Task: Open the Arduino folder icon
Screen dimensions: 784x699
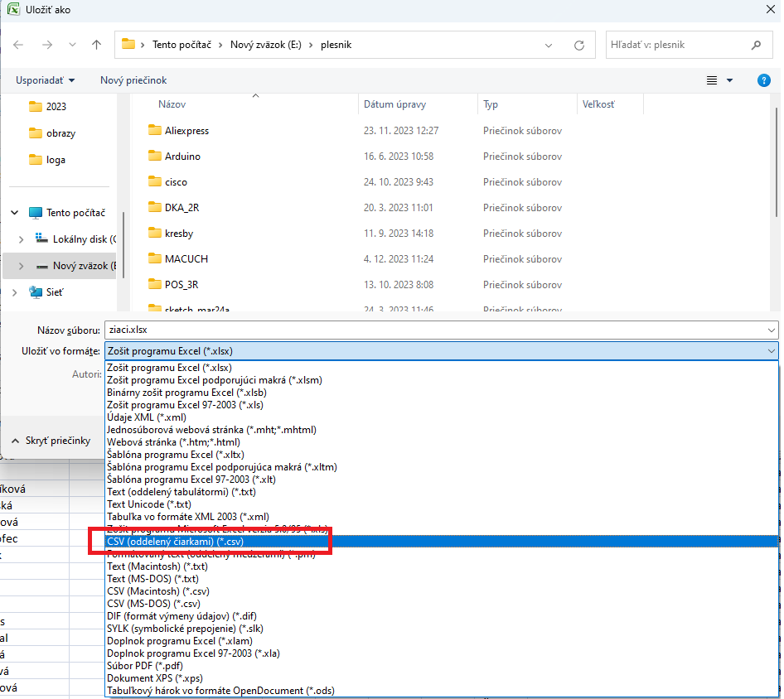Action: coord(154,157)
